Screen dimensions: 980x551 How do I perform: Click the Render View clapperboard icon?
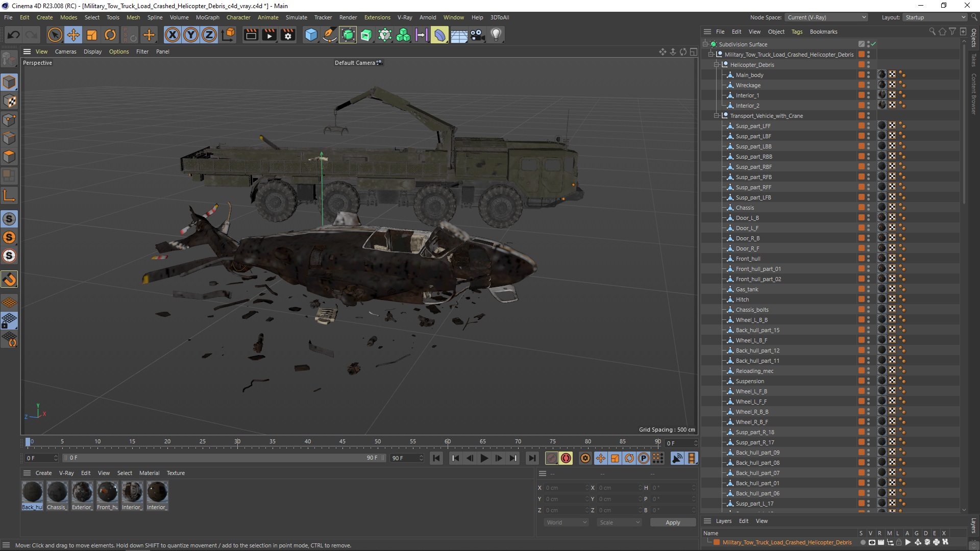pyautogui.click(x=251, y=35)
